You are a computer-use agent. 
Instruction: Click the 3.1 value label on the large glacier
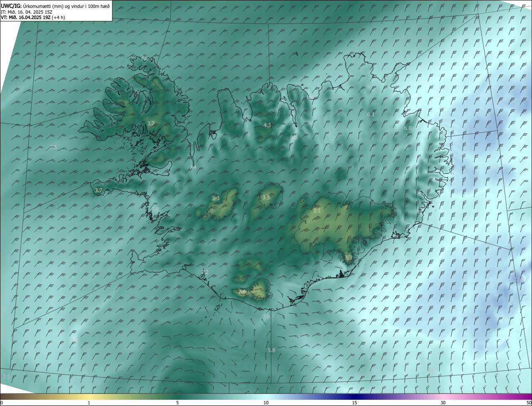pyautogui.click(x=317, y=211)
